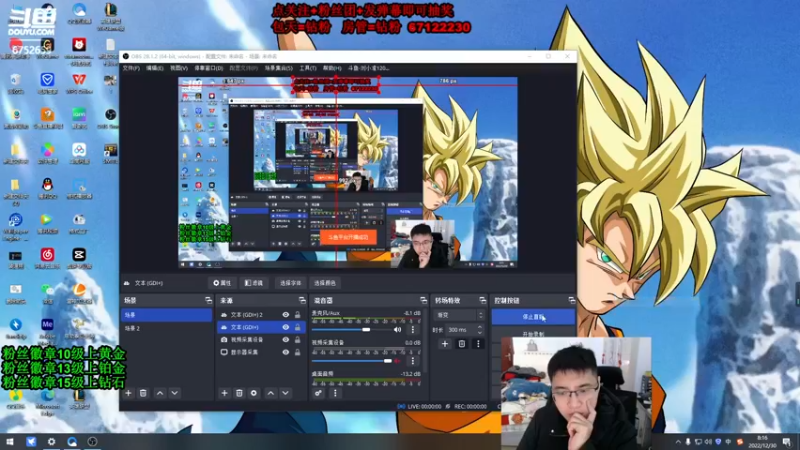Open the OBS icon on the taskbar

coord(92,441)
